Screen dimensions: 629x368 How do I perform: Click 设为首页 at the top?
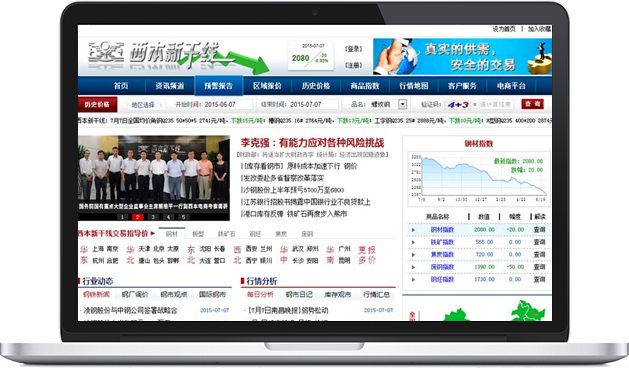click(504, 29)
